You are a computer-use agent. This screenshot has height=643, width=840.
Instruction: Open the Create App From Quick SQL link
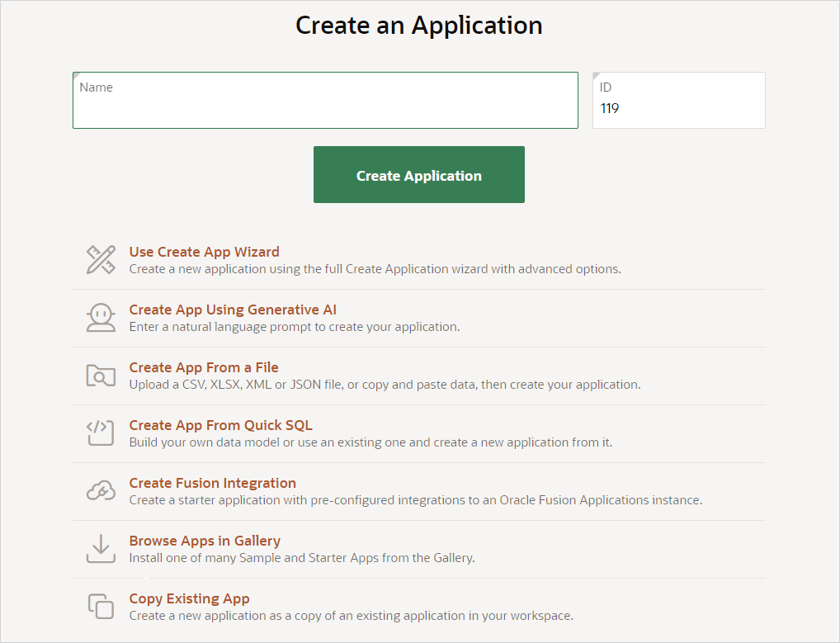220,425
